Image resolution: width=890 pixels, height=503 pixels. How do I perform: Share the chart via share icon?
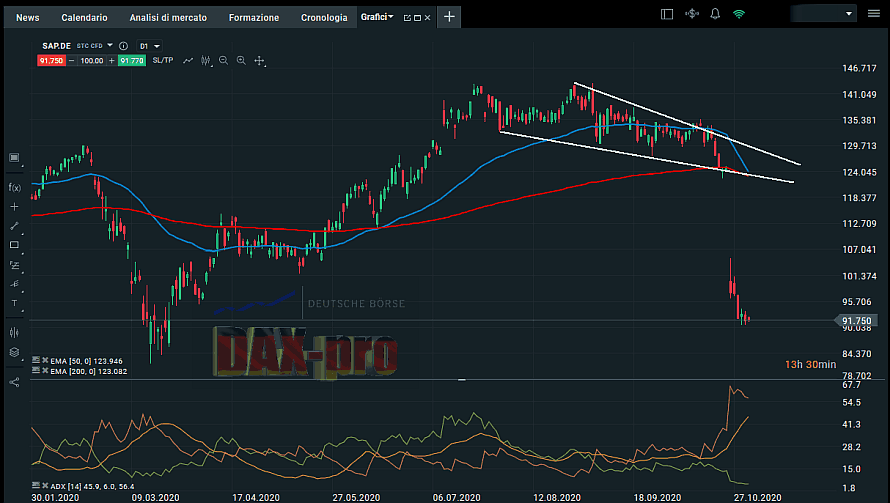pyautogui.click(x=14, y=383)
